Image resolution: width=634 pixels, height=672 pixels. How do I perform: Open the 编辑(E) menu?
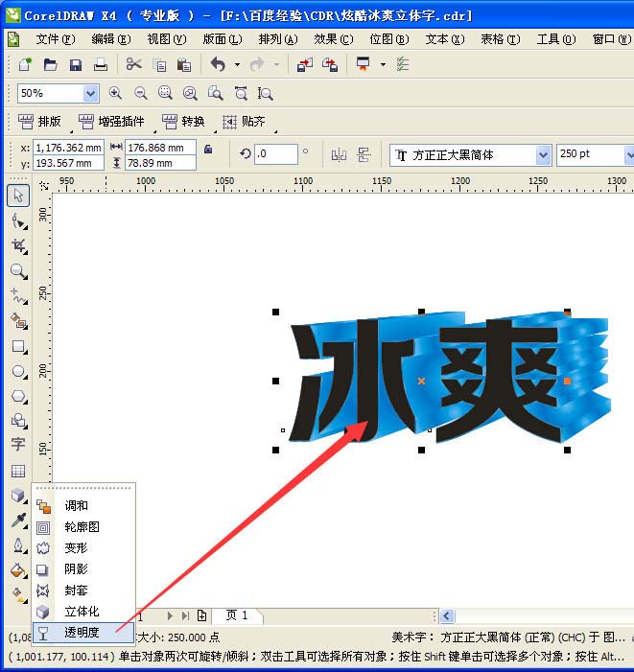click(111, 39)
